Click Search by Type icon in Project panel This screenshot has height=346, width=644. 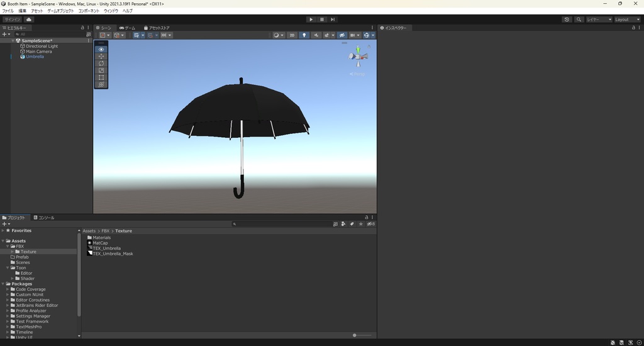pyautogui.click(x=343, y=224)
